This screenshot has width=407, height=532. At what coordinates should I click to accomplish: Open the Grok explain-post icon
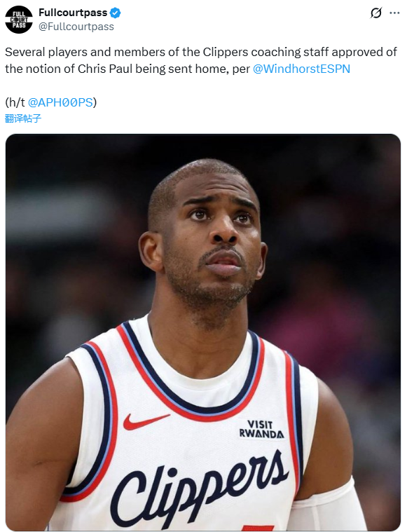[x=375, y=13]
